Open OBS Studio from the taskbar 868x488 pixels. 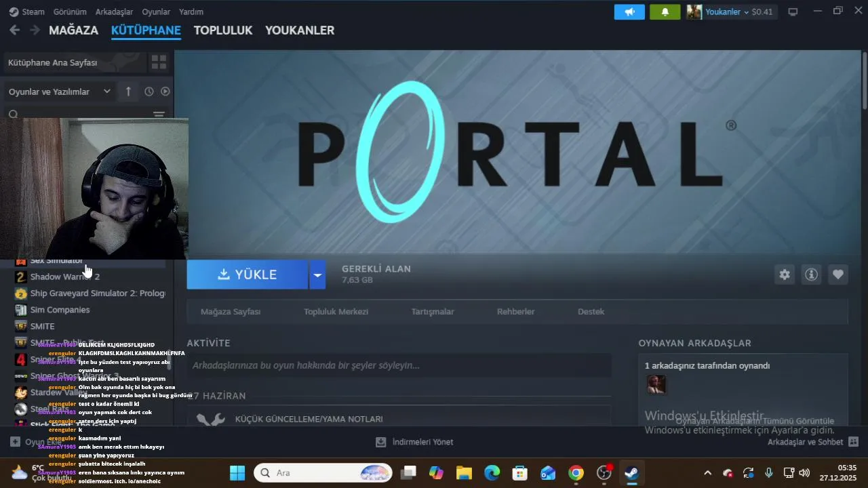coord(604,472)
